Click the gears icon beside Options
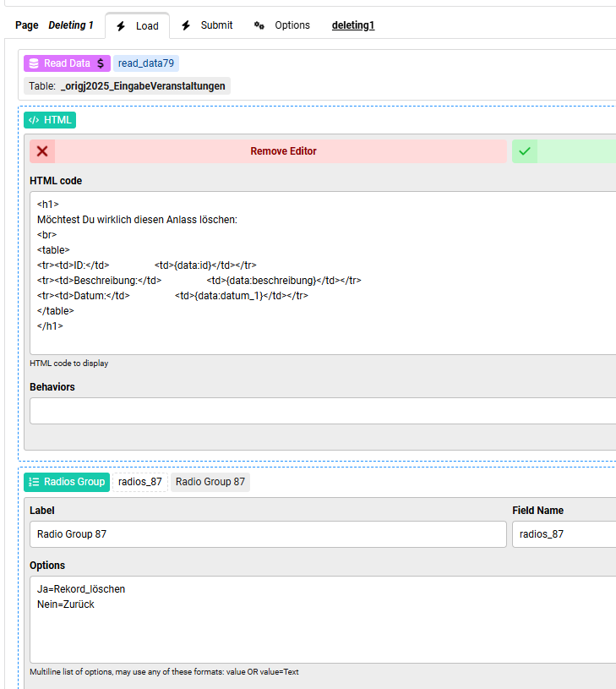The image size is (616, 689). coord(259,25)
